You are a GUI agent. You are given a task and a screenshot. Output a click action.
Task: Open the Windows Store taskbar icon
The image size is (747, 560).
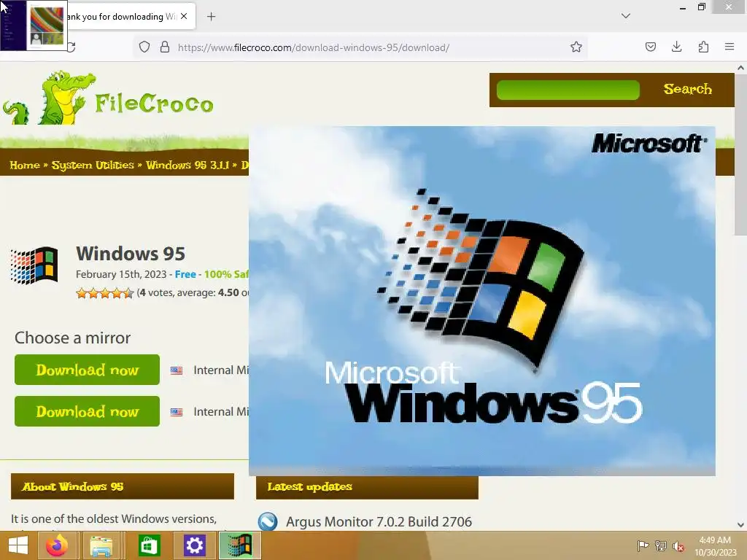(149, 545)
